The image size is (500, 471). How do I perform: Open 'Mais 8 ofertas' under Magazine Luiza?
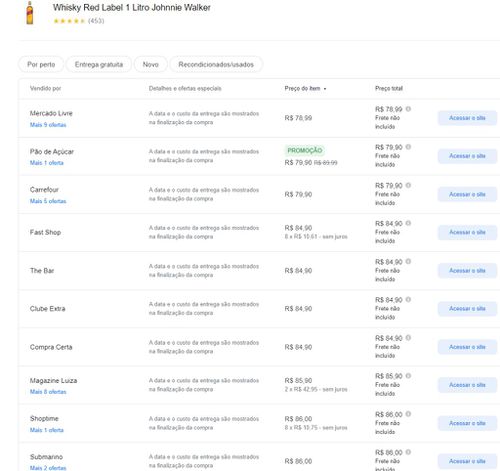tap(48, 392)
